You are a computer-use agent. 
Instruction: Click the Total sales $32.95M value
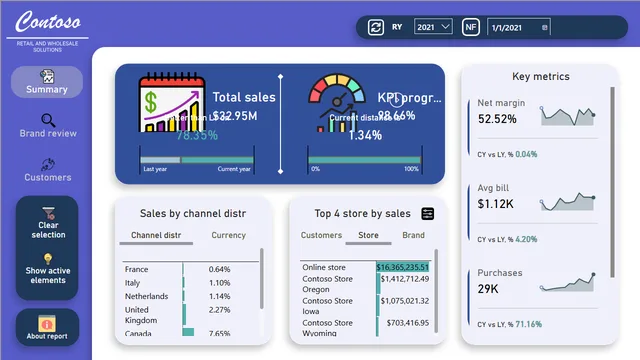[235, 116]
